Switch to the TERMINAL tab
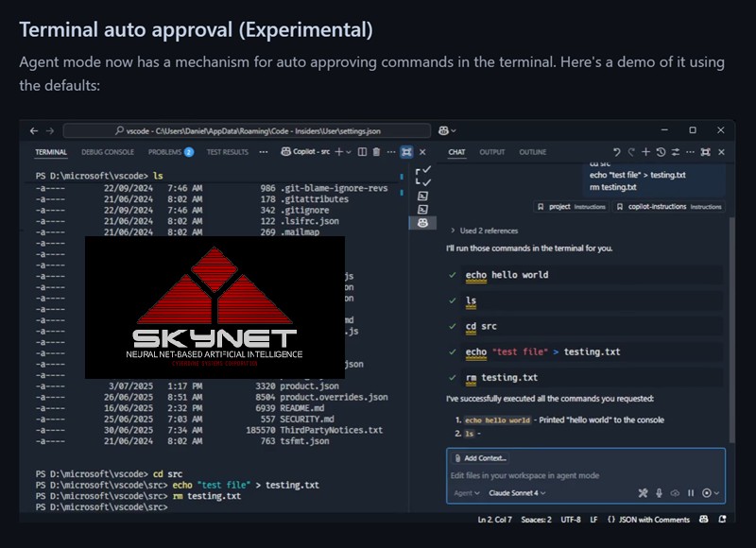 coord(51,152)
